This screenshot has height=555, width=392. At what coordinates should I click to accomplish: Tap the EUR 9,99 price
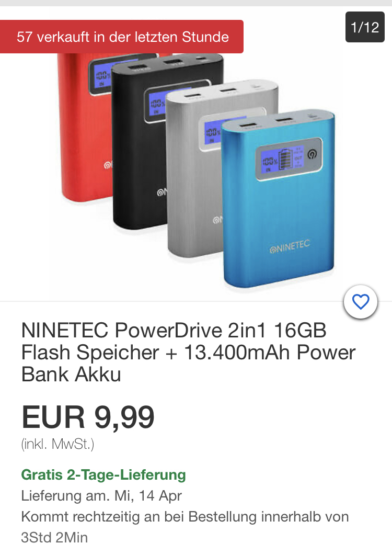click(x=88, y=417)
